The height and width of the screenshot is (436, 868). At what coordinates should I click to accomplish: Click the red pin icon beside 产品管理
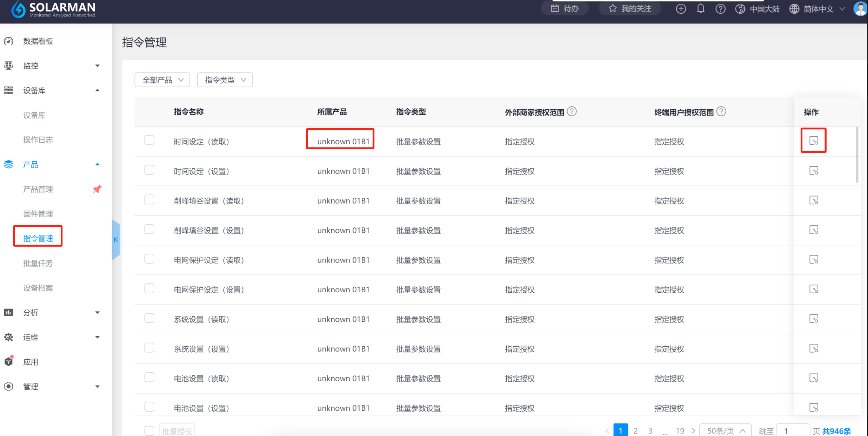point(97,189)
